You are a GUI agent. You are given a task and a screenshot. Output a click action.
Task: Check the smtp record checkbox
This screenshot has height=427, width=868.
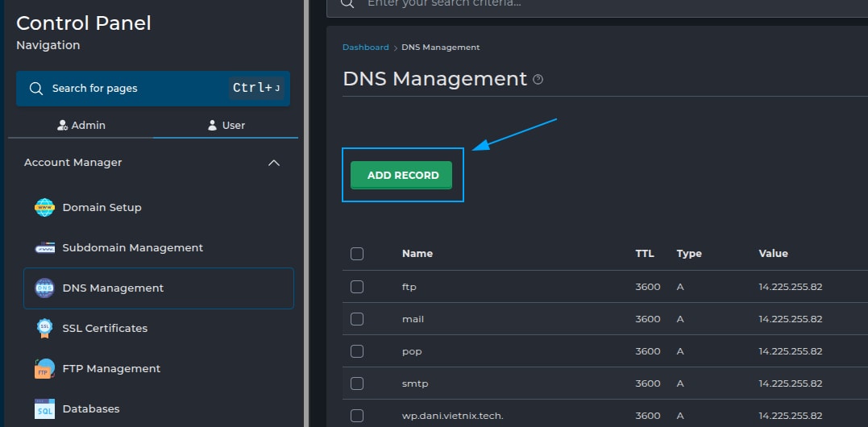tap(357, 383)
